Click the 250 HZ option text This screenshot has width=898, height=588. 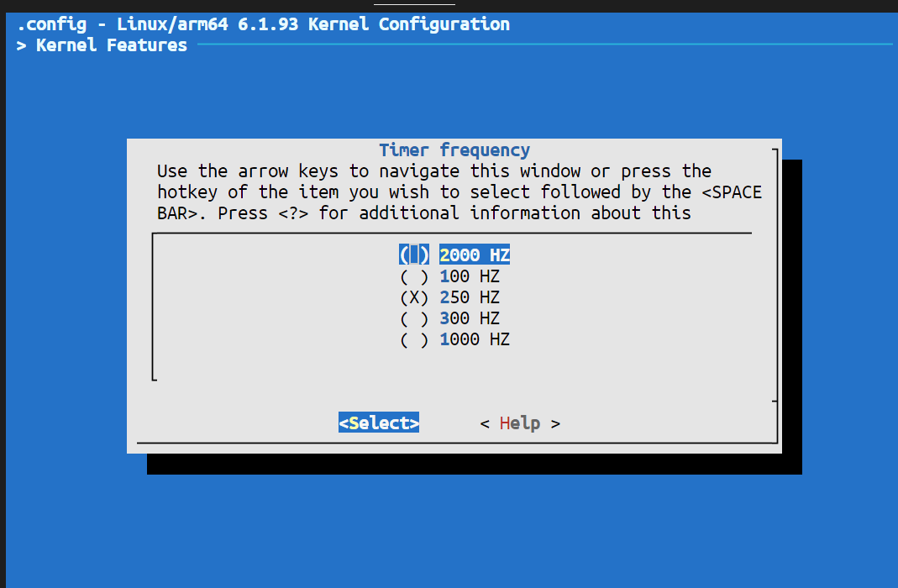click(x=470, y=297)
